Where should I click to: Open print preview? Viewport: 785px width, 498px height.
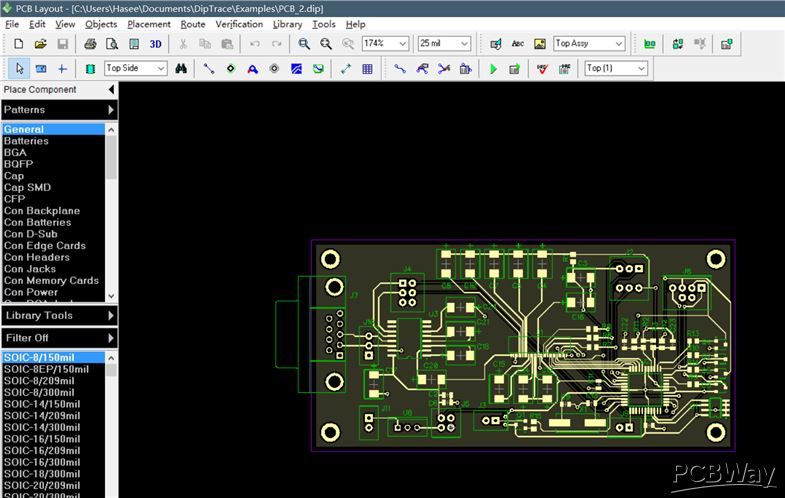[x=112, y=44]
